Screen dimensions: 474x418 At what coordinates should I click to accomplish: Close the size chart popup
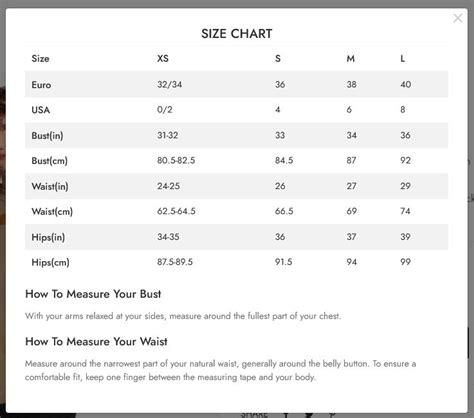coord(458,18)
